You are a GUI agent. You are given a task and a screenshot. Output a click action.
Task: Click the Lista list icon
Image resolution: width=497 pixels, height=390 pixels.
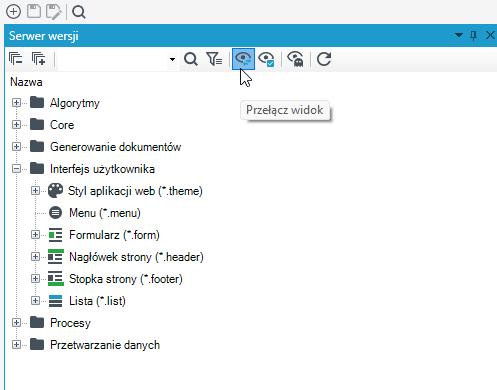(x=55, y=301)
